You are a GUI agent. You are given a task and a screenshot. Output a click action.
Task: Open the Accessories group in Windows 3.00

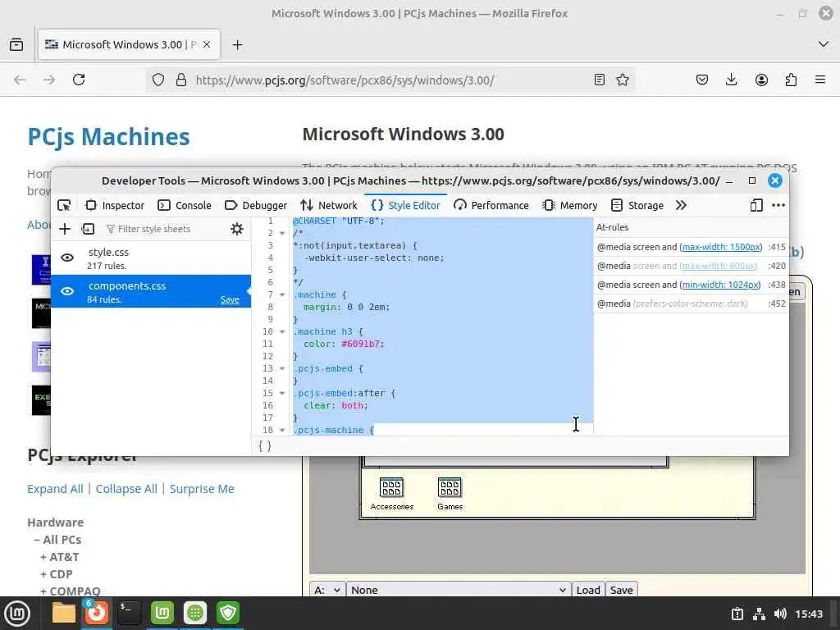click(x=391, y=493)
